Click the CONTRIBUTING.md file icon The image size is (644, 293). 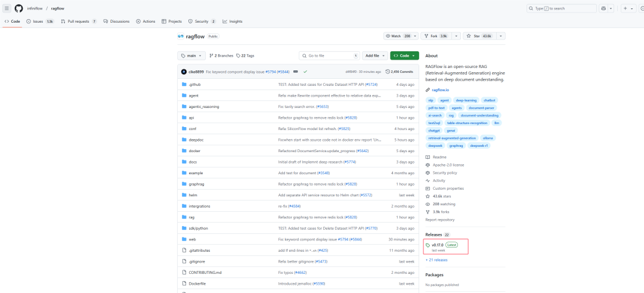pyautogui.click(x=184, y=273)
